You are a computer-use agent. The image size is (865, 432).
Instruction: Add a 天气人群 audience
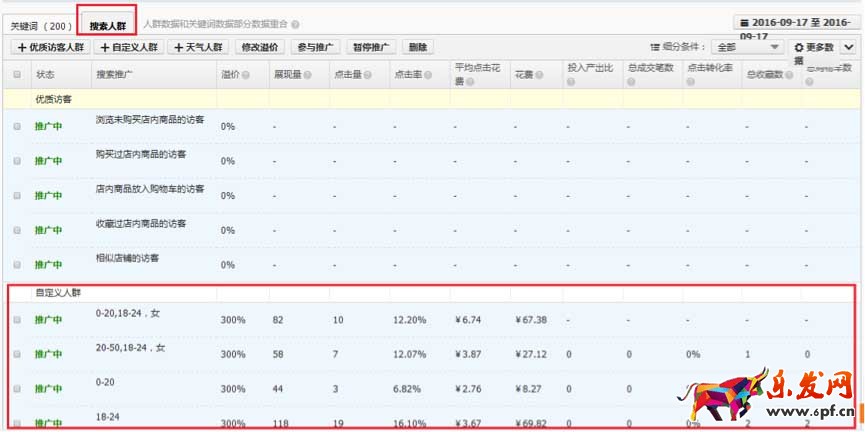200,47
